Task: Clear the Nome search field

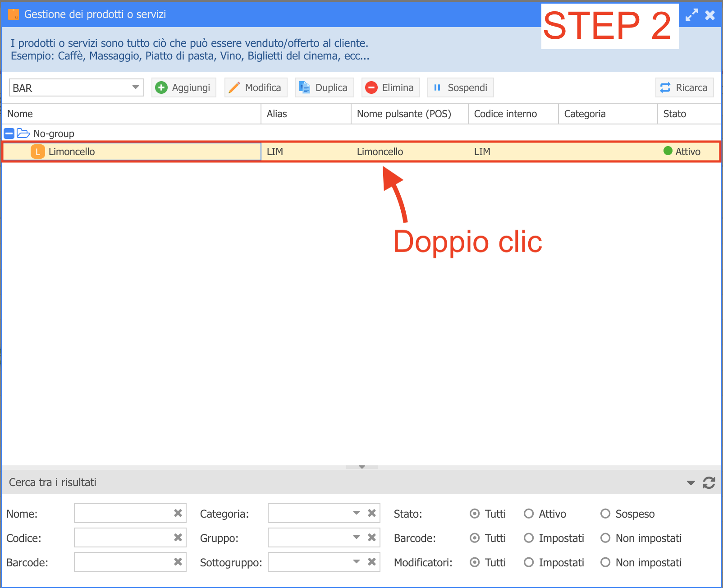Action: coord(178,513)
